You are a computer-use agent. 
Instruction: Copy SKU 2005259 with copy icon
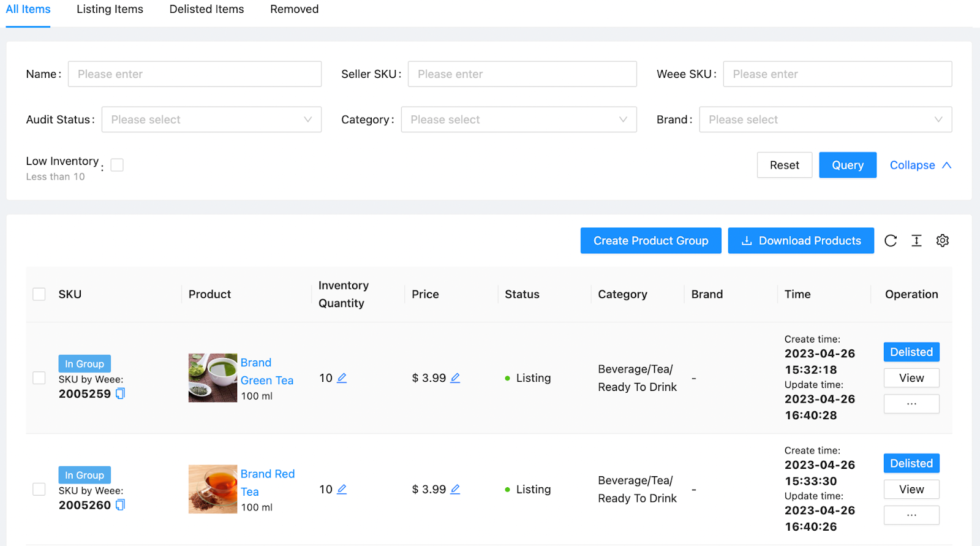click(x=120, y=393)
